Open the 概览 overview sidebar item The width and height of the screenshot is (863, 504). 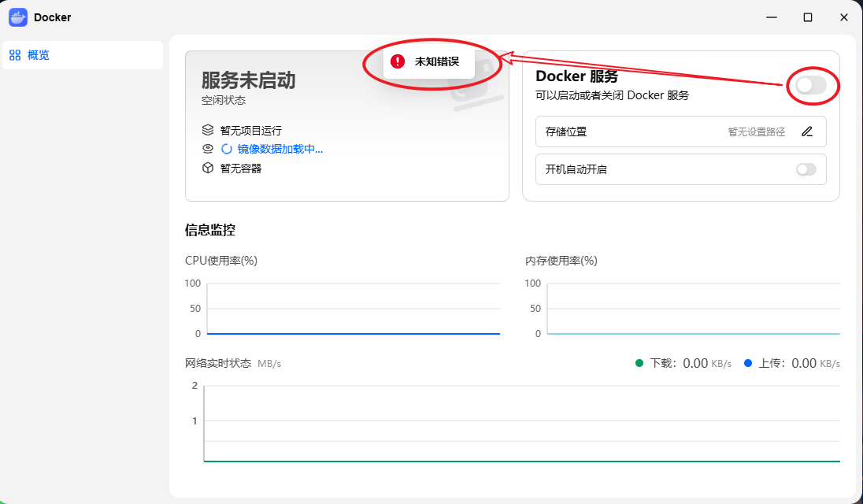83,55
